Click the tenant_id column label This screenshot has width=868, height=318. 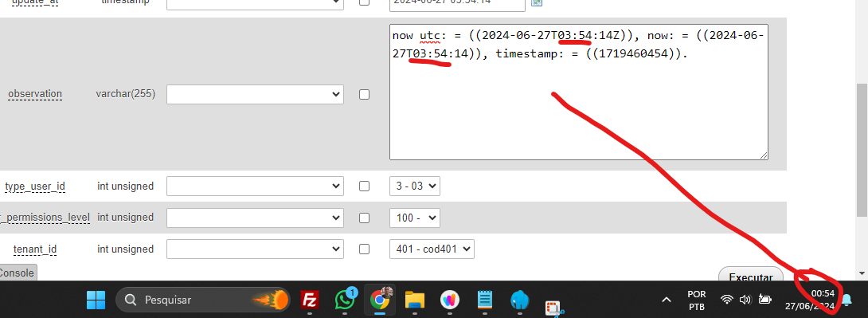click(x=35, y=249)
